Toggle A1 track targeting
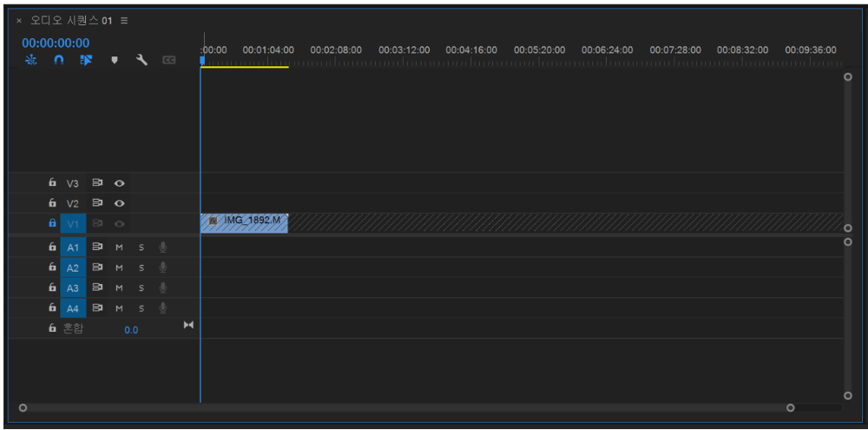Screen dimensions: 868x430 tap(73, 247)
